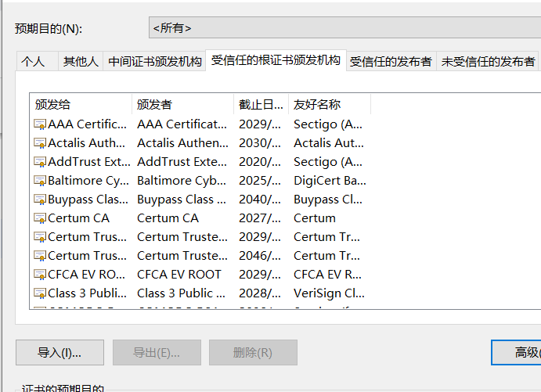Open the 中间证书颁发机构 tab

pyautogui.click(x=154, y=61)
